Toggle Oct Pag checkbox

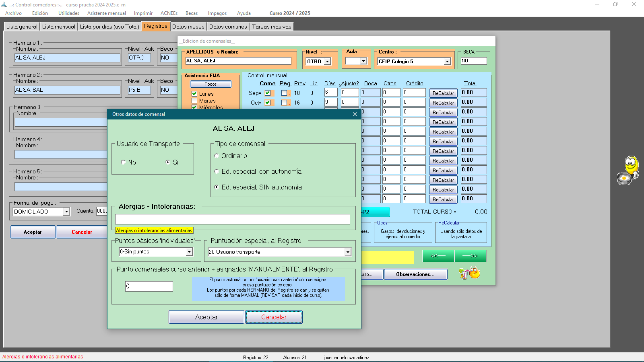click(284, 103)
